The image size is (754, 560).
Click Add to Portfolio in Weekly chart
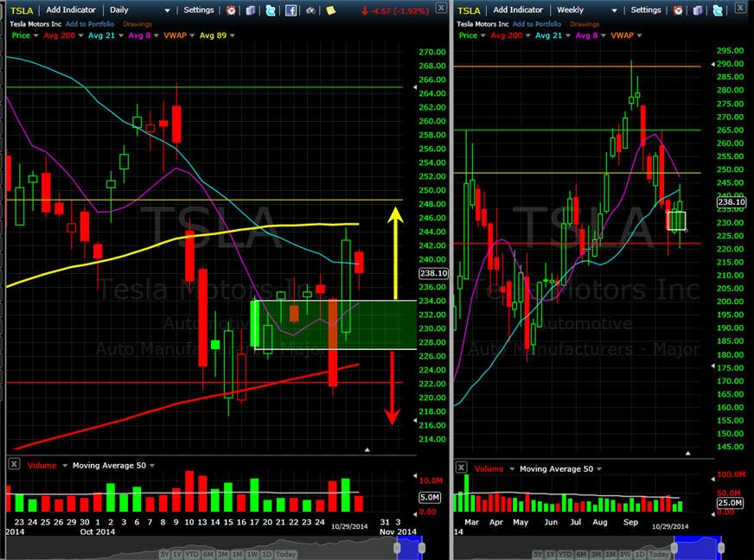tap(537, 23)
